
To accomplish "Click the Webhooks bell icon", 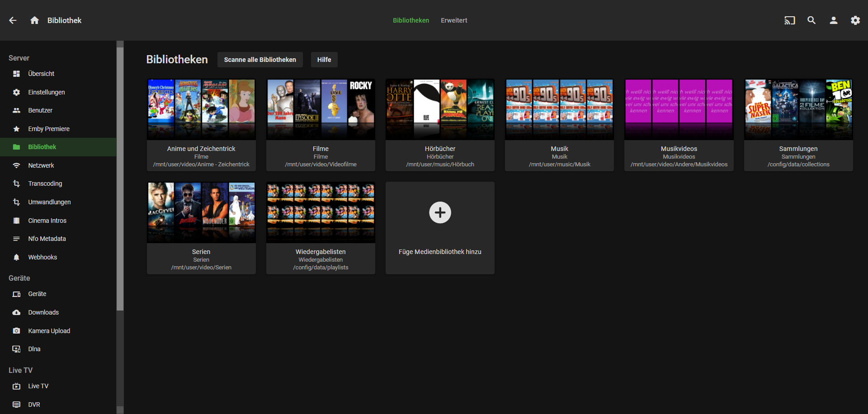I will point(16,257).
